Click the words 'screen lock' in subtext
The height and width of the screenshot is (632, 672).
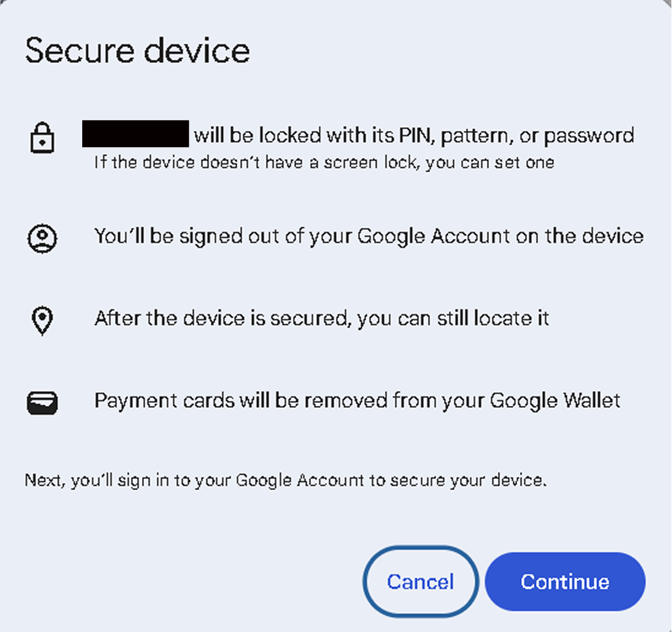click(379, 162)
